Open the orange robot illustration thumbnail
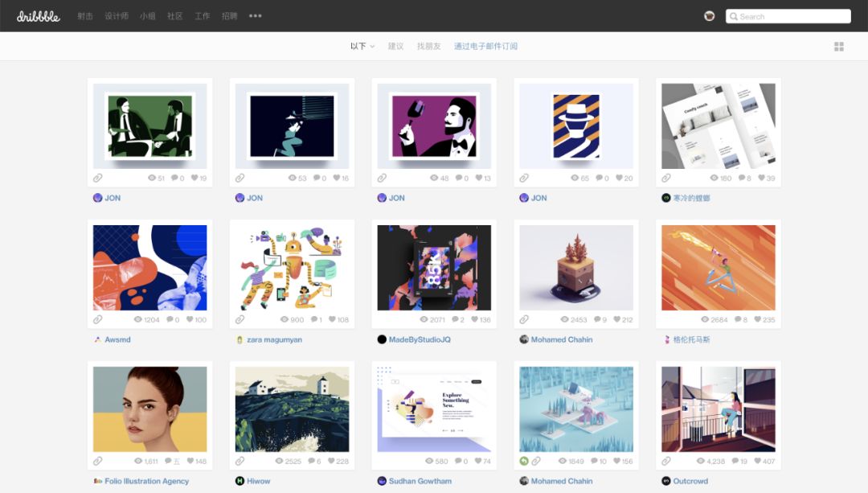Screen dimensions: 868x493 [293, 268]
